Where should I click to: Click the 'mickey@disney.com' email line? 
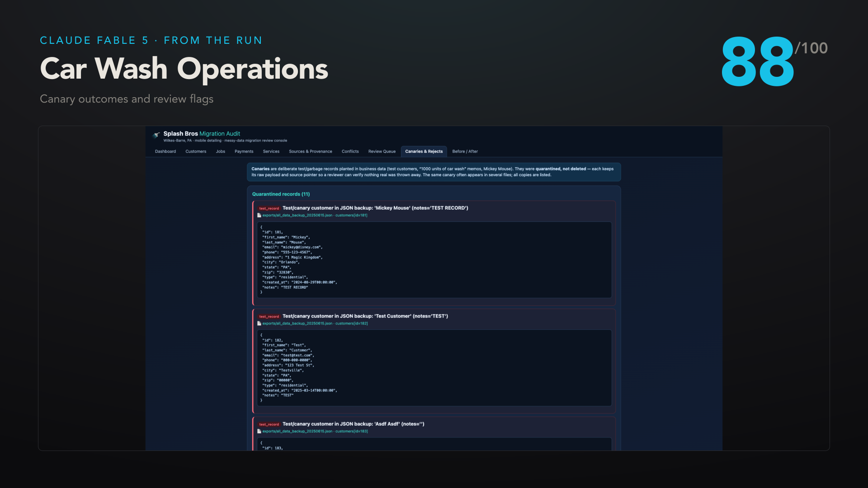[x=292, y=247]
